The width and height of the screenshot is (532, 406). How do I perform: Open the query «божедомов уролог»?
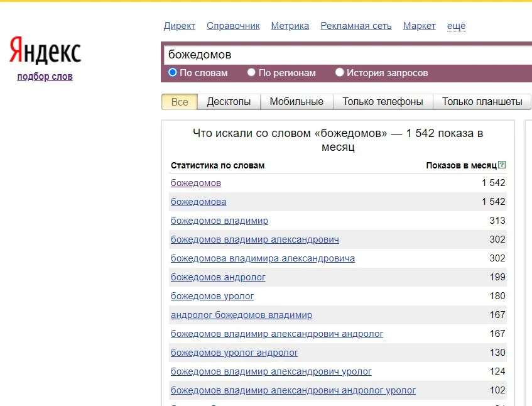[x=211, y=296]
